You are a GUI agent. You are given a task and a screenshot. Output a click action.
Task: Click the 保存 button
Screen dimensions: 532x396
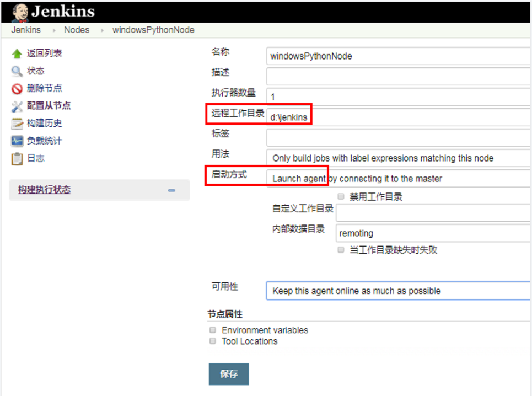click(x=229, y=374)
